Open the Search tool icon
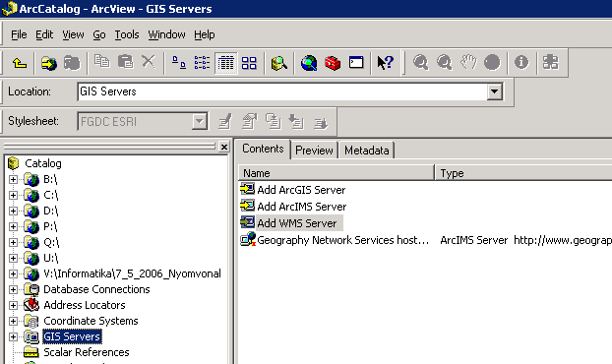This screenshot has width=612, height=364. point(279,62)
